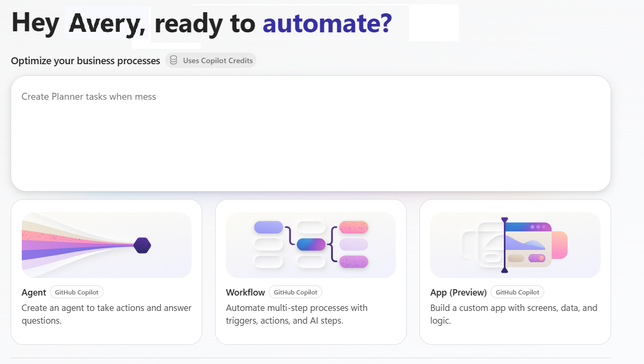
Task: Select the Agent card title
Action: click(x=34, y=292)
